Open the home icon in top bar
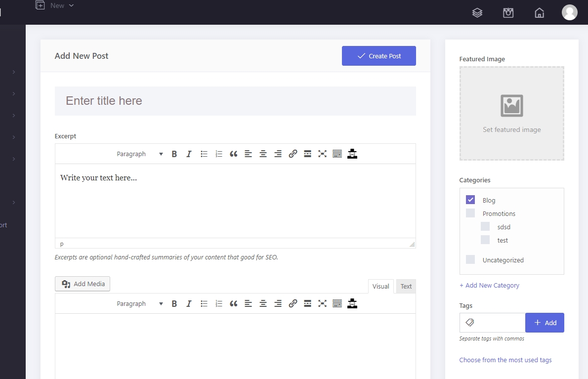 (x=540, y=13)
